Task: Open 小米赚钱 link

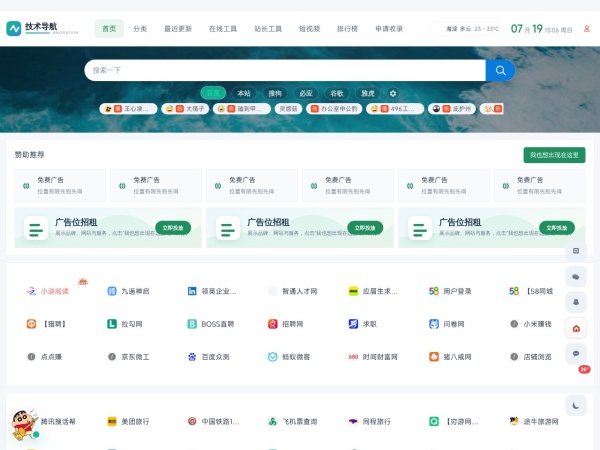Action: [538, 324]
